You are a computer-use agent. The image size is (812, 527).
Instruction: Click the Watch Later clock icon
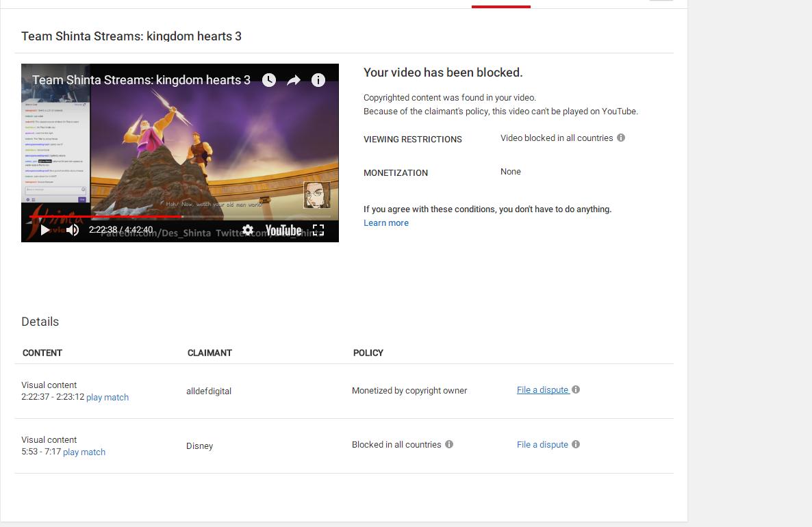click(269, 79)
